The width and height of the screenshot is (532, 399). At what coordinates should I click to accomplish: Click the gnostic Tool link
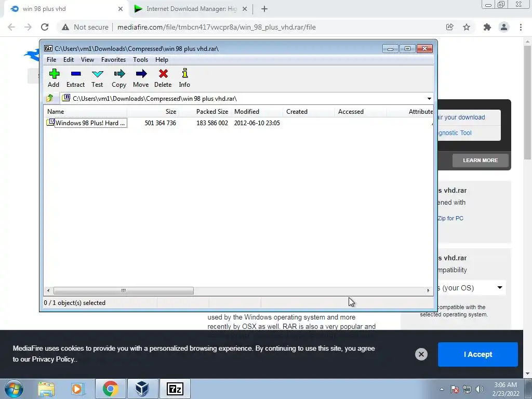[x=455, y=132]
